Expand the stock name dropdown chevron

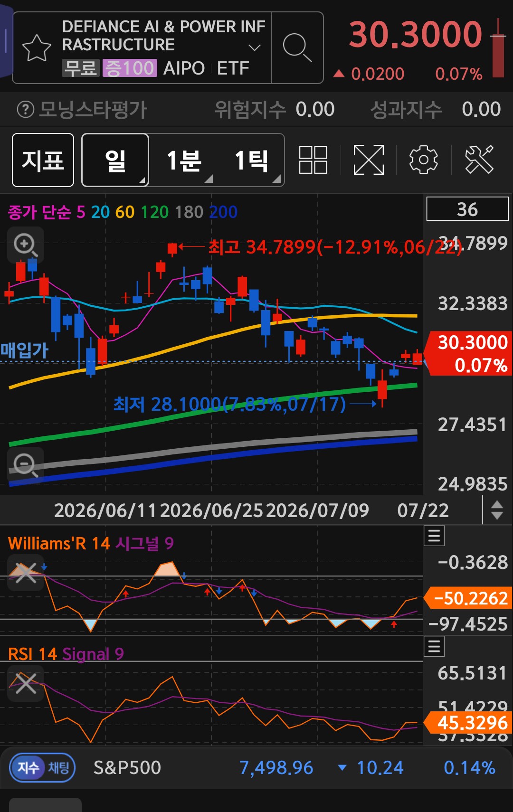pyautogui.click(x=255, y=47)
